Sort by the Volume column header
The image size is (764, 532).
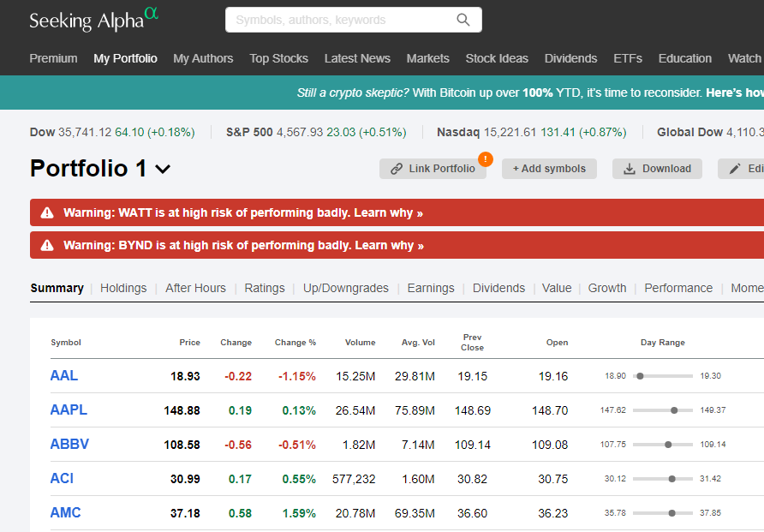(x=360, y=343)
